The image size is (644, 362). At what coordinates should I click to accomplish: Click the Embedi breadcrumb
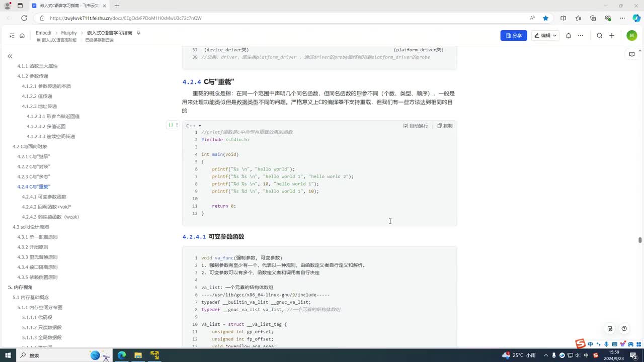tap(43, 33)
